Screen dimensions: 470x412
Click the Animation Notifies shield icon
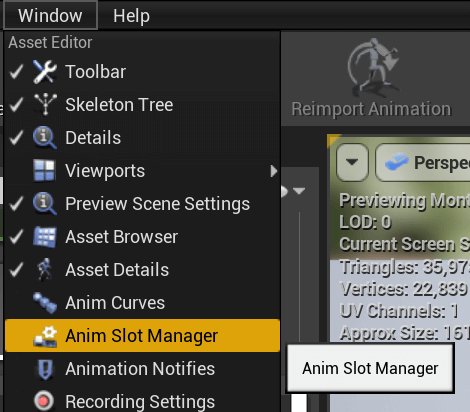click(x=45, y=369)
